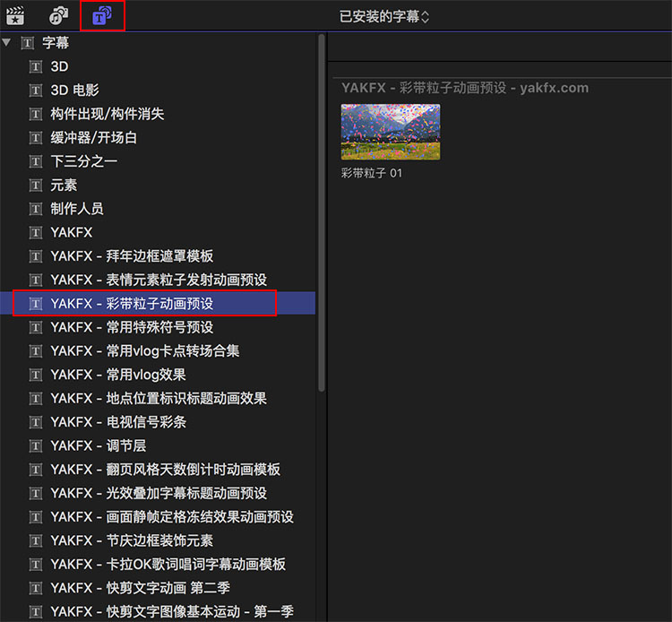Open the Libraries sidebar clapperboard icon
The width and height of the screenshot is (672, 622).
(x=15, y=15)
